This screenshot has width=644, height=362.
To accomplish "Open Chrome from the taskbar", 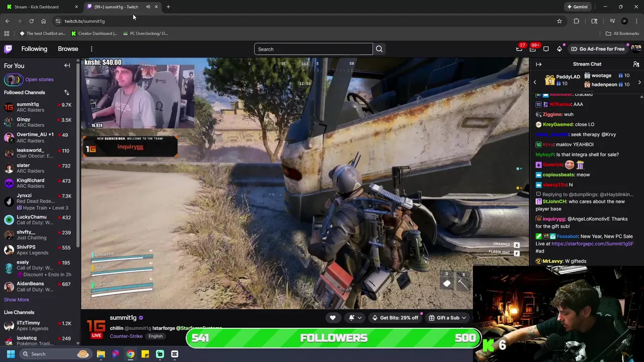I will click(130, 354).
